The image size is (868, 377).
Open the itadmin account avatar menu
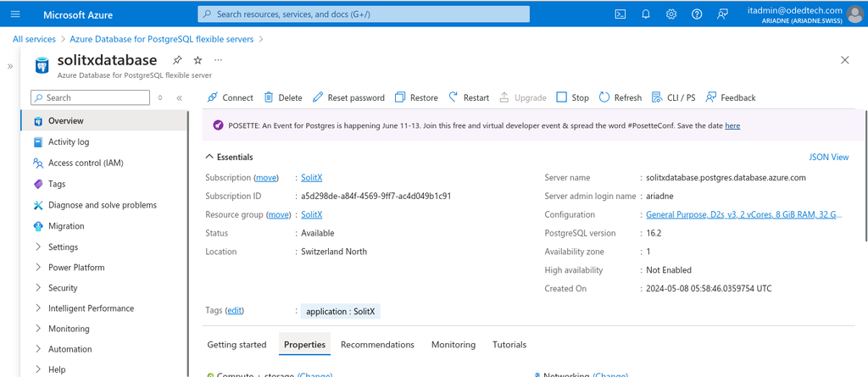coord(855,14)
